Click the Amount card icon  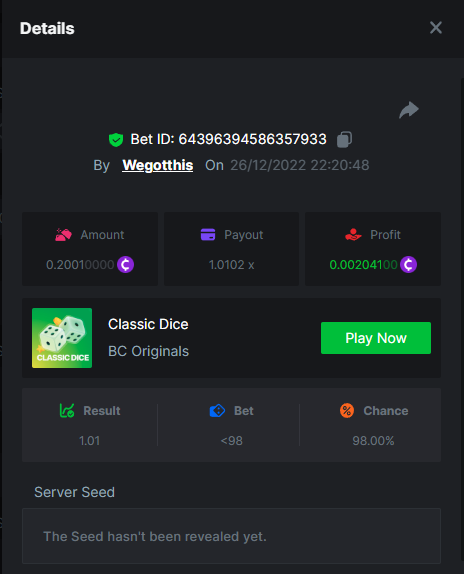click(63, 235)
